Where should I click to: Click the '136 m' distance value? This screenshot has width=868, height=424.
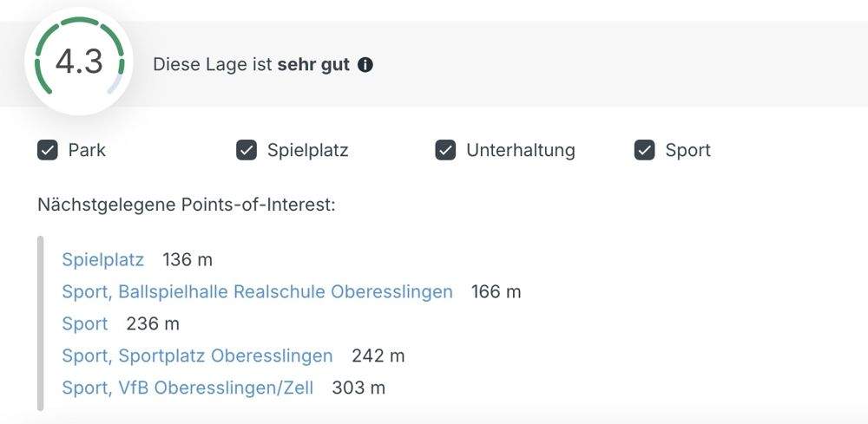point(187,259)
